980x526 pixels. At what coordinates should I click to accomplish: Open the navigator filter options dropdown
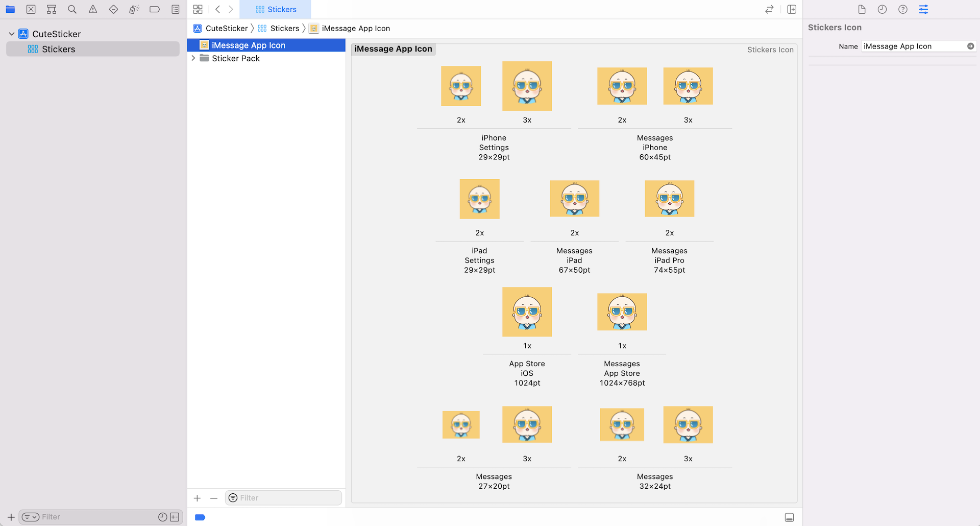click(30, 517)
